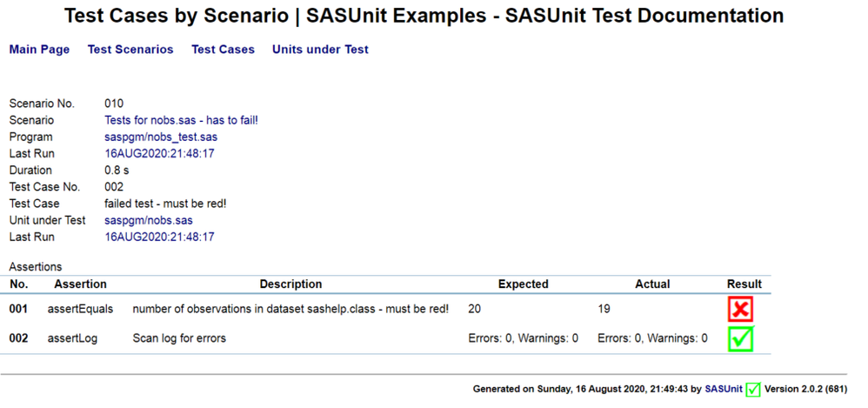Click the Last Run timestamp below Program
Image resolution: width=868 pixels, height=408 pixels.
click(159, 153)
